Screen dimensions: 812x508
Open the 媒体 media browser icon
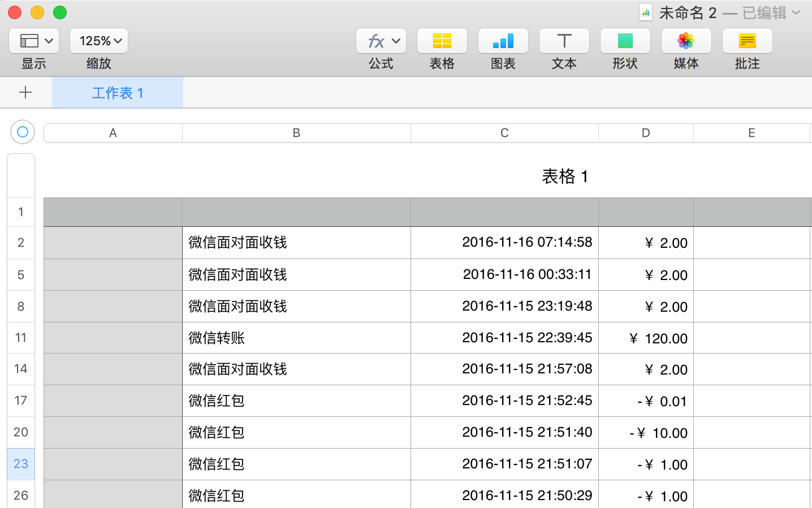coord(686,41)
